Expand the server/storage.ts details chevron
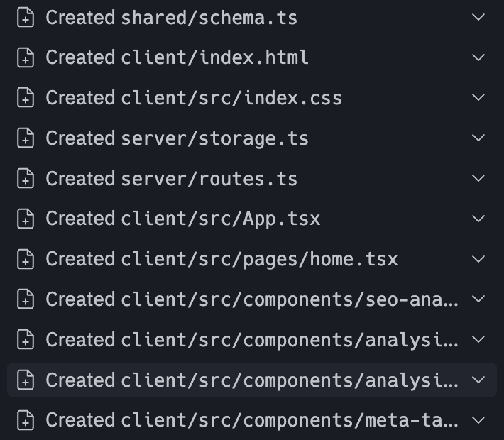Screen dimensions: 504x440 pos(478,138)
